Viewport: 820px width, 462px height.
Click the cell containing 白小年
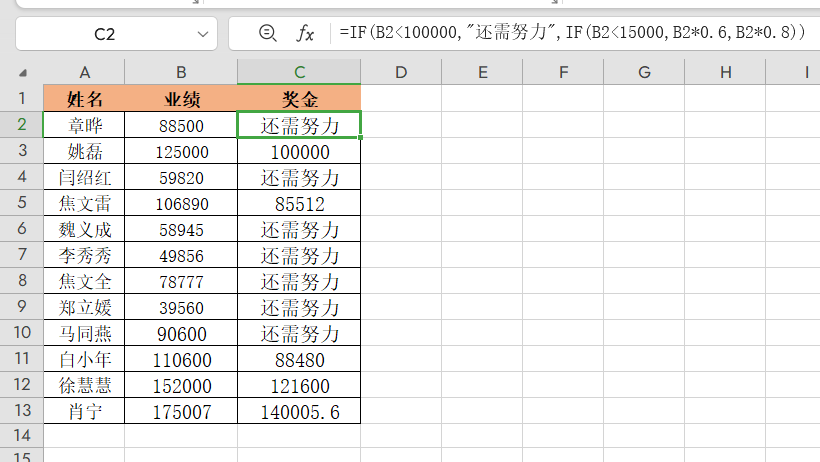click(84, 359)
